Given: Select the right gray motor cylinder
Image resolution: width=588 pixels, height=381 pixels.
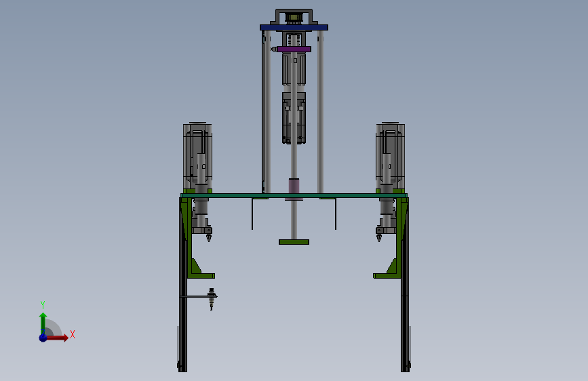Looking at the screenshot, I should click(391, 157).
